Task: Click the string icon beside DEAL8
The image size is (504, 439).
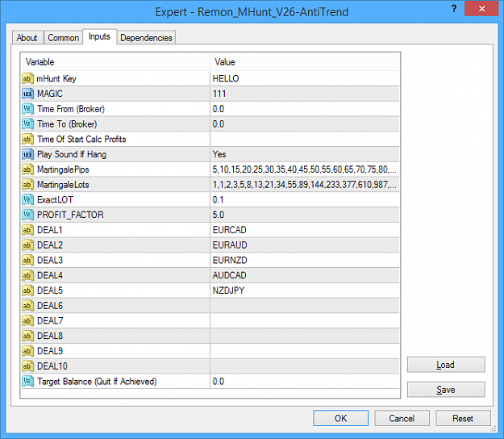Action: [27, 336]
